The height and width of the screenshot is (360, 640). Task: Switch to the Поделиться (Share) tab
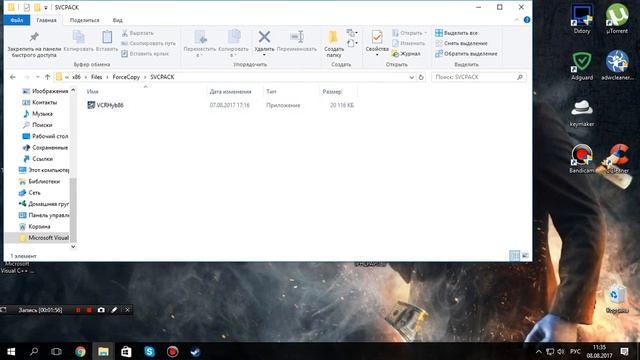84,20
